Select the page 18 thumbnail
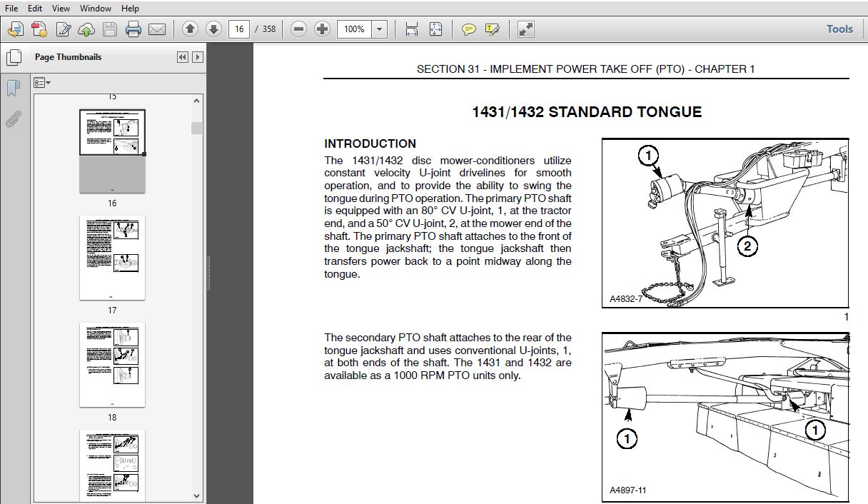Screen dimensions: 868x504 [112, 365]
